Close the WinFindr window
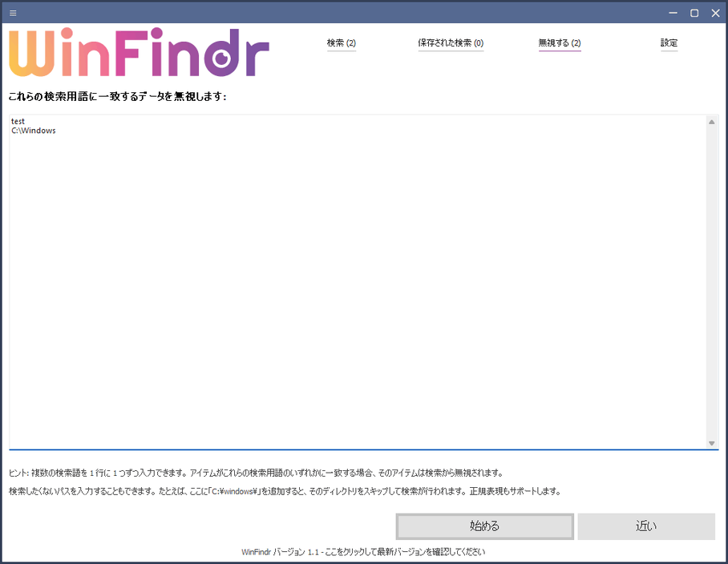The width and height of the screenshot is (728, 564). click(715, 13)
